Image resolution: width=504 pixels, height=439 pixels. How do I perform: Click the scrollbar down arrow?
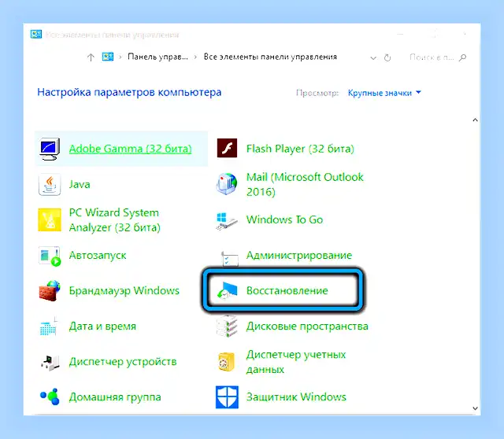tap(476, 408)
